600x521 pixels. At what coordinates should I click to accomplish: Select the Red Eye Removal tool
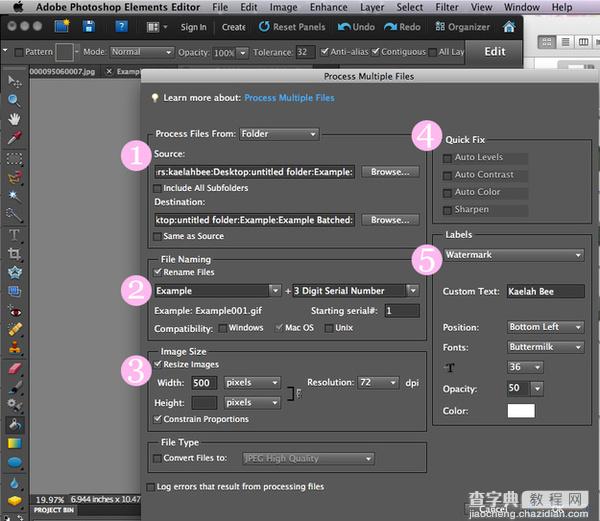(15, 312)
